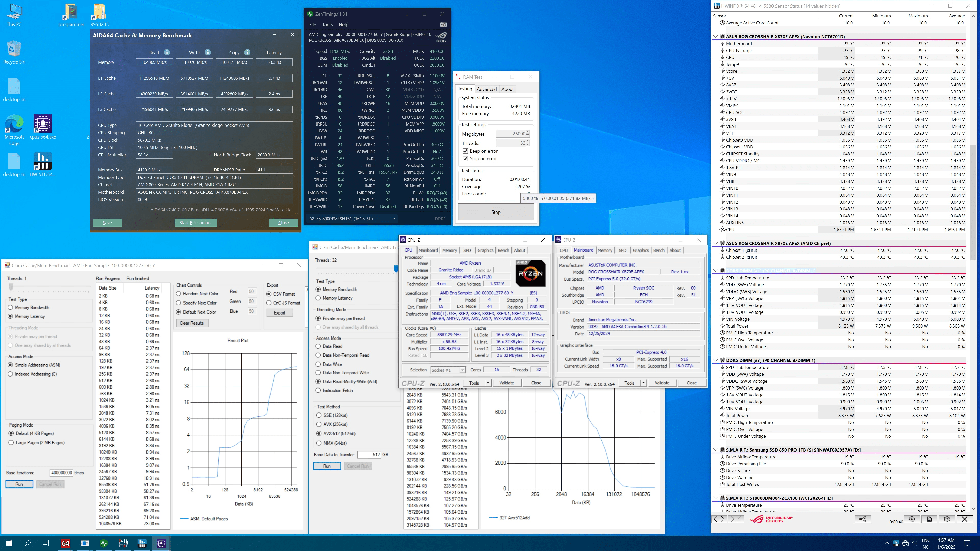This screenshot has height=551, width=980.
Task: Click HWiNFO network share icon button
Action: [x=862, y=519]
